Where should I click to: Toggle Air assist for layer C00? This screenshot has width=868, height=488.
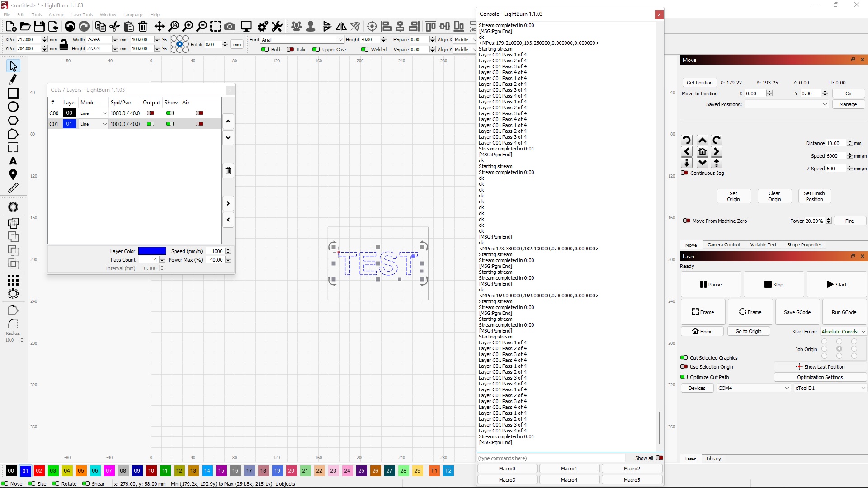click(x=199, y=113)
